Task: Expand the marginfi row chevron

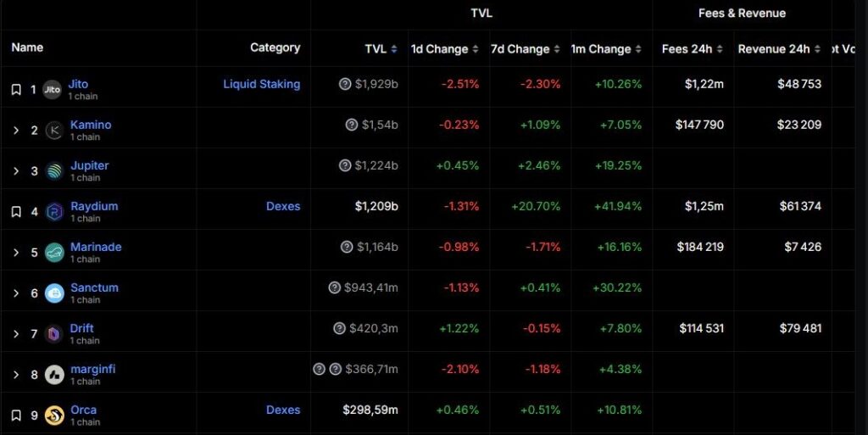Action: tap(16, 375)
